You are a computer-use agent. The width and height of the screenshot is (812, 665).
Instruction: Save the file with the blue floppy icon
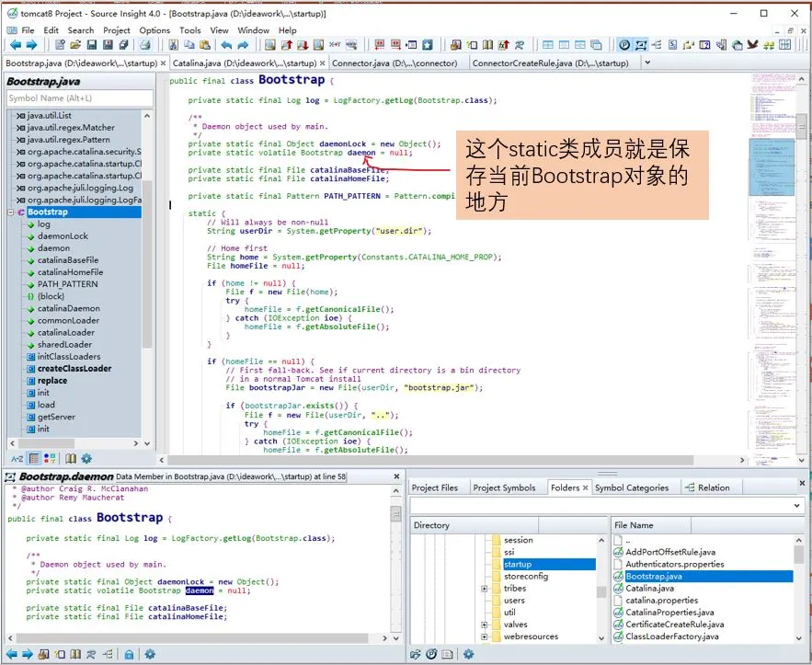[x=92, y=45]
